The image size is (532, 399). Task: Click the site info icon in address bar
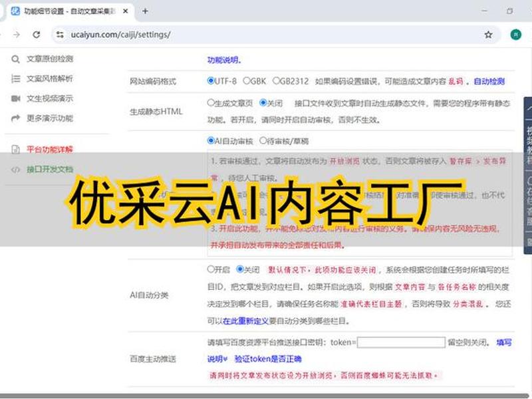point(60,35)
